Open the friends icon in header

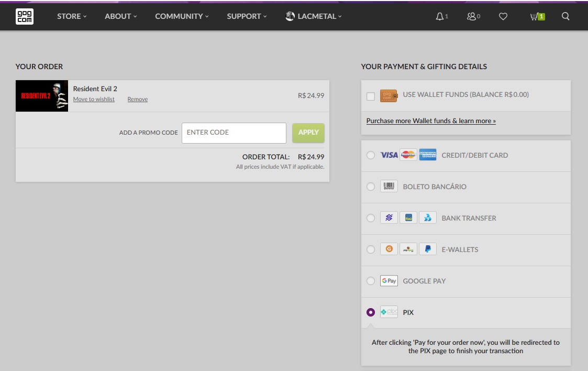coord(471,16)
